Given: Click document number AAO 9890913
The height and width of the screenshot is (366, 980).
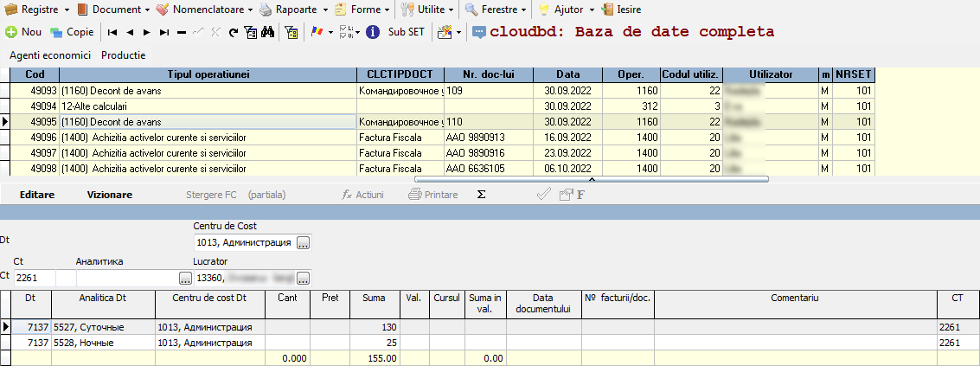Looking at the screenshot, I should pyautogui.click(x=489, y=137).
